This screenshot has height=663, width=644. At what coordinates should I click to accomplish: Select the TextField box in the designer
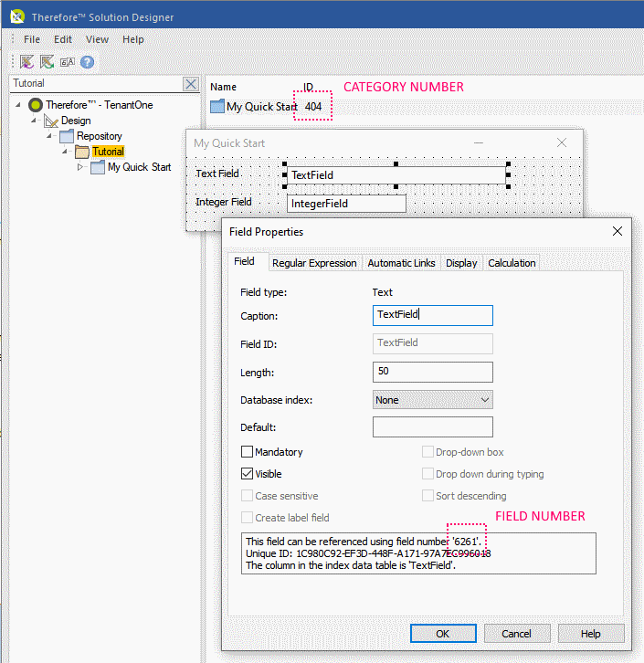(x=396, y=175)
